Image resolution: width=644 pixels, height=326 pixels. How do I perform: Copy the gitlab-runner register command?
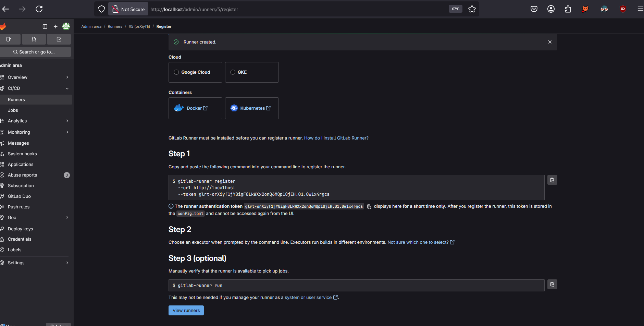(552, 180)
